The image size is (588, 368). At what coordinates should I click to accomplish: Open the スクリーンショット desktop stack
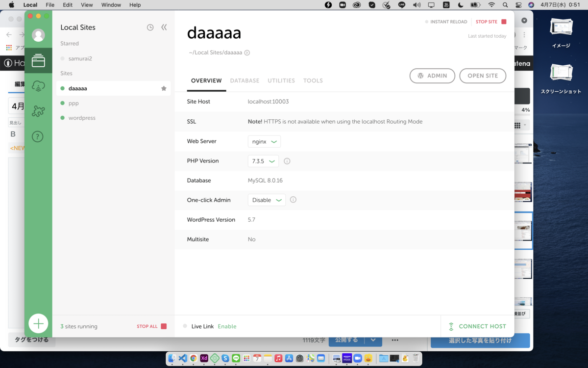pos(561,79)
